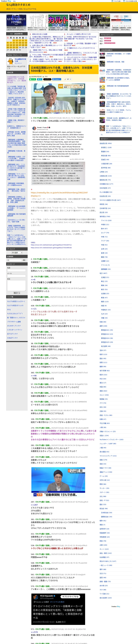Open the '外交' category tag beside date
138x644 pixels.
46,77
